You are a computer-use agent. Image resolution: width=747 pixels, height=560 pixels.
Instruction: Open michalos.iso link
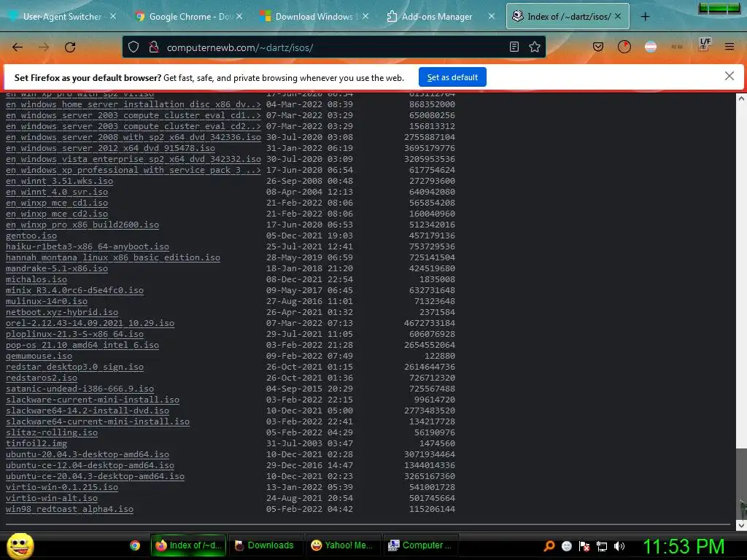36,279
